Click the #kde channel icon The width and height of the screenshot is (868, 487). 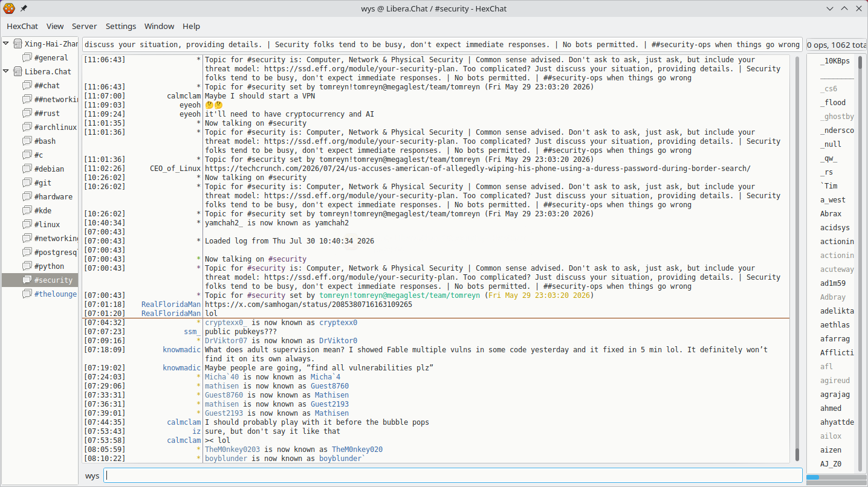click(x=27, y=211)
